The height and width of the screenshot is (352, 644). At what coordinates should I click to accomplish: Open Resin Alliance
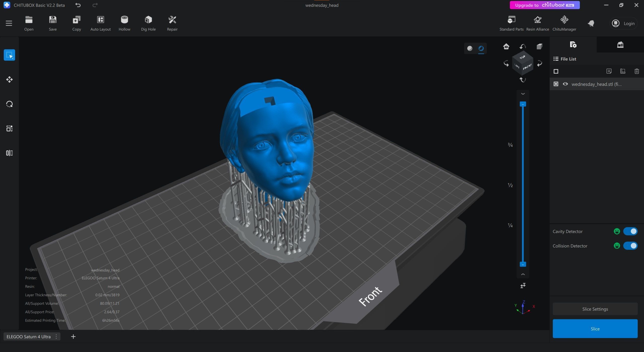coord(537,23)
